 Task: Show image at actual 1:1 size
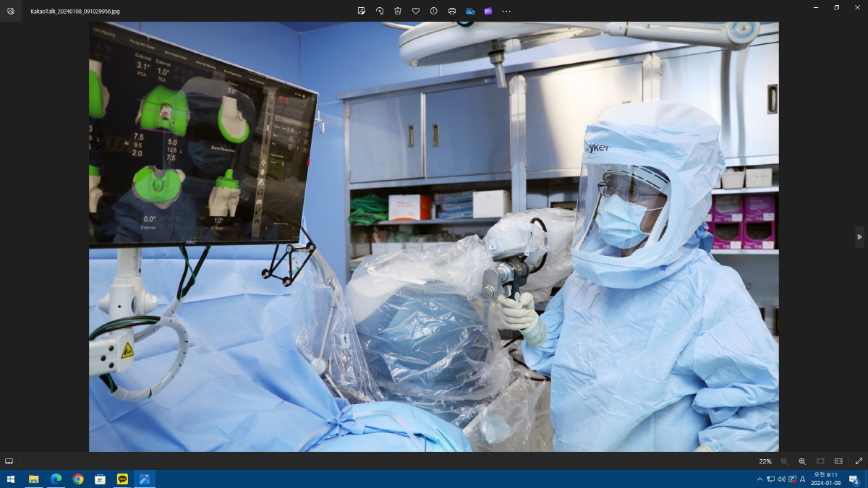point(838,461)
